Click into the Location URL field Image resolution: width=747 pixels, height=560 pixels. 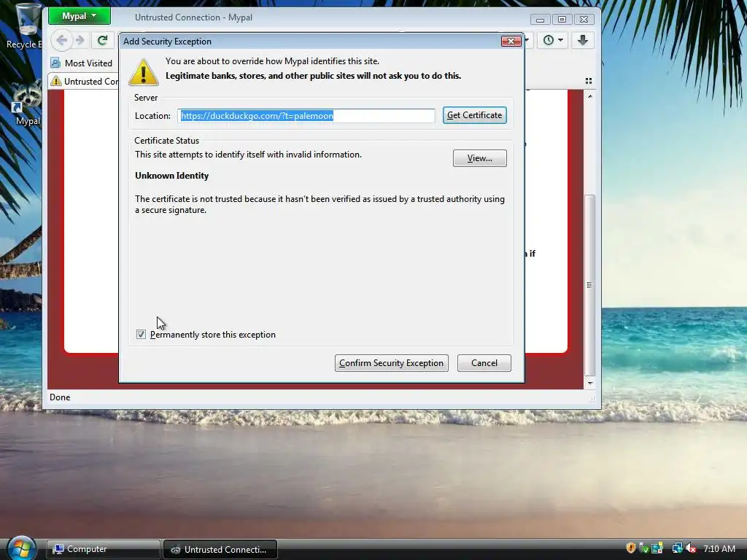tap(306, 116)
